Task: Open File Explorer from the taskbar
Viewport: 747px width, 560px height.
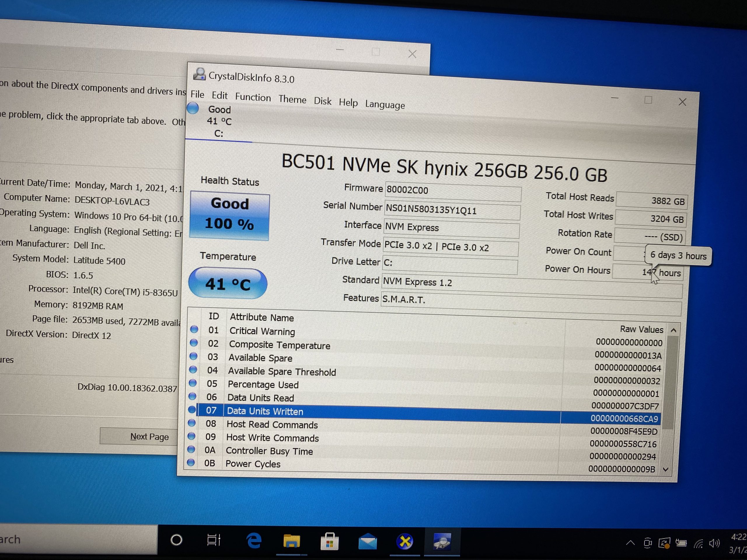Action: pyautogui.click(x=292, y=541)
